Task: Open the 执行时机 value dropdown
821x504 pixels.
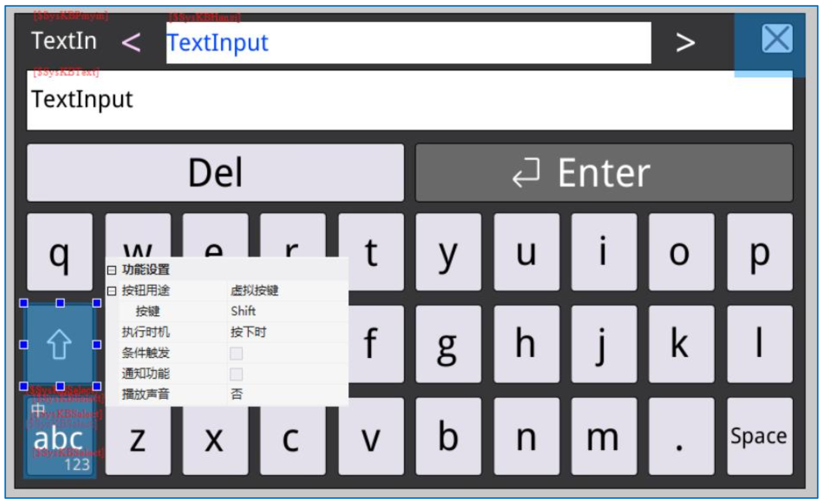Action: pos(286,332)
